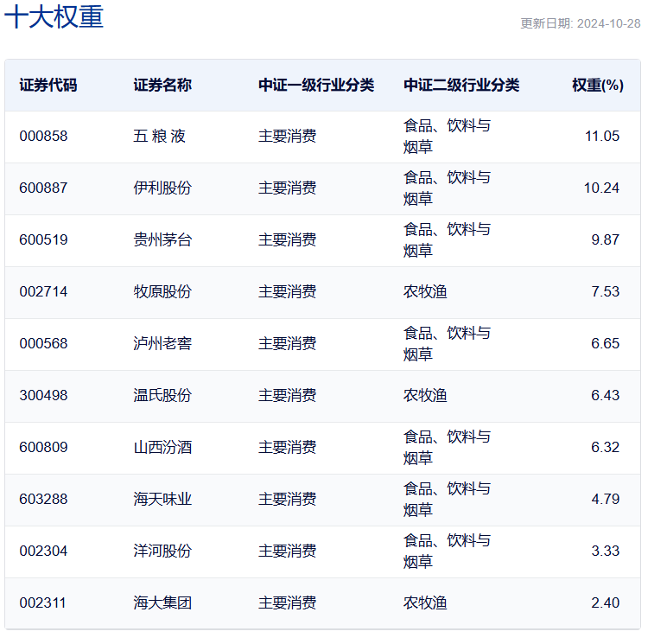Select stock code 000568
Screen dimensions: 667x644
[x=43, y=343]
